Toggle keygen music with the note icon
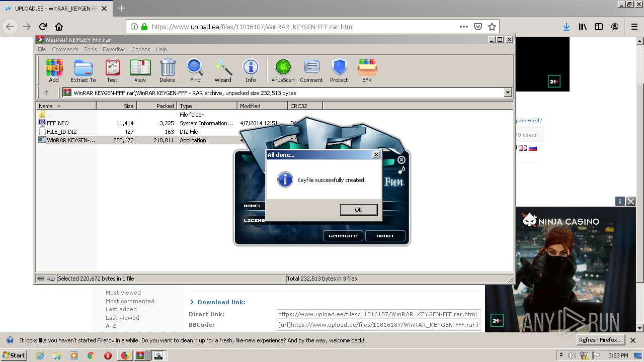Image resolution: width=644 pixels, height=362 pixels. pyautogui.click(x=401, y=170)
